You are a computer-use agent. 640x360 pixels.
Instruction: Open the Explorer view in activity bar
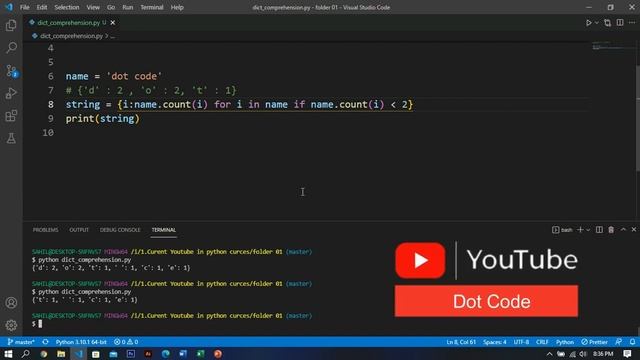pyautogui.click(x=11, y=25)
